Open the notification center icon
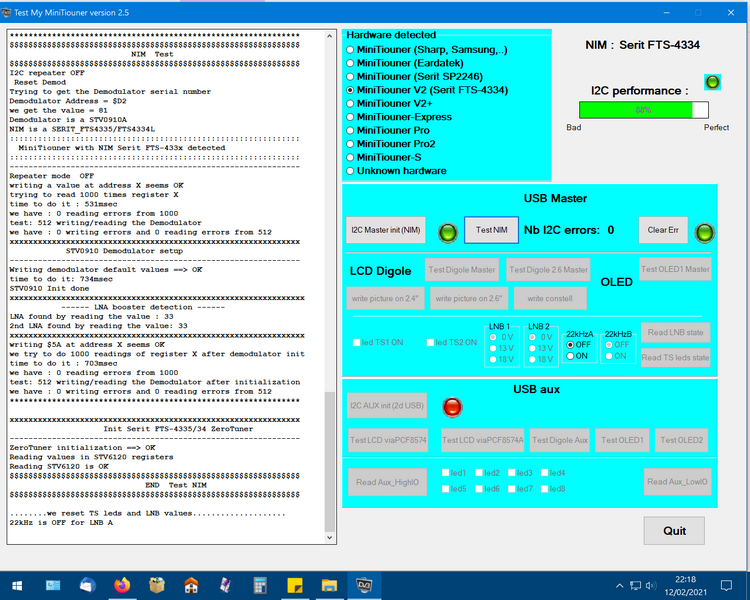This screenshot has width=750, height=600. tap(726, 586)
